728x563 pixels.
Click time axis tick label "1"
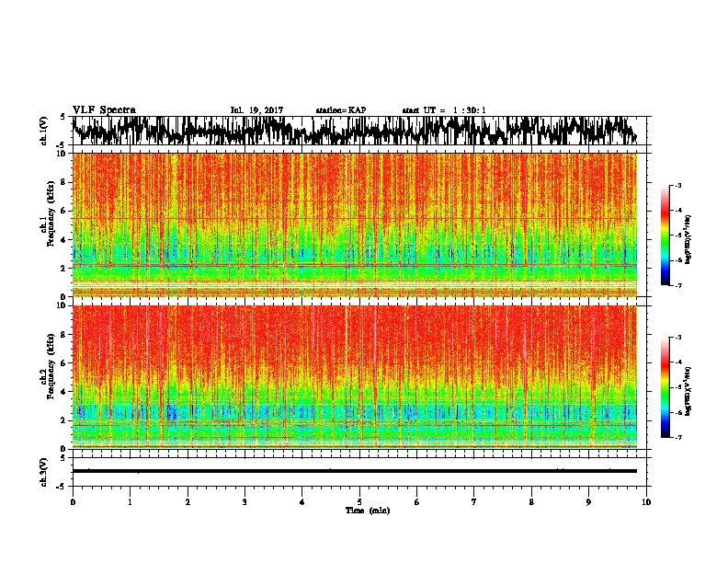[130, 502]
